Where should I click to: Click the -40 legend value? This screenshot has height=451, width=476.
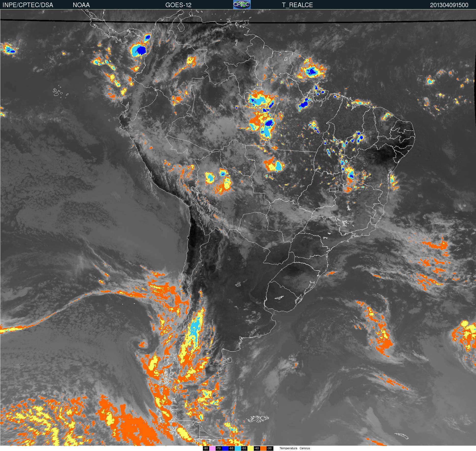tap(257, 448)
